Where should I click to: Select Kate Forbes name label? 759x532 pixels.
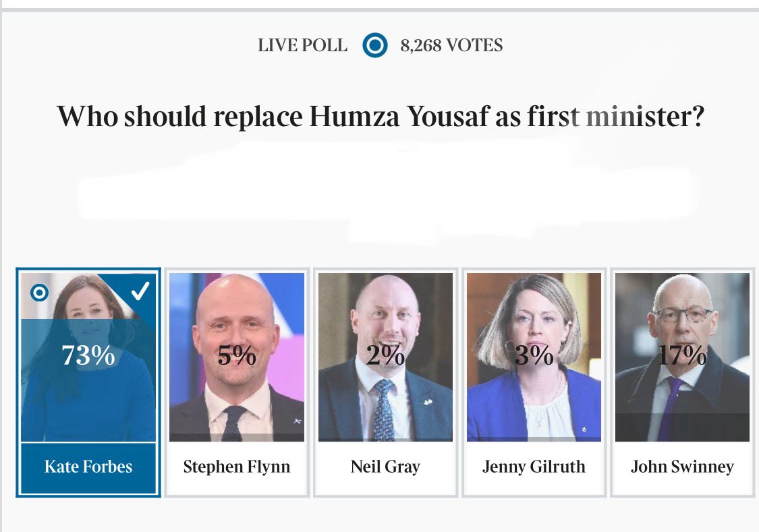point(88,467)
